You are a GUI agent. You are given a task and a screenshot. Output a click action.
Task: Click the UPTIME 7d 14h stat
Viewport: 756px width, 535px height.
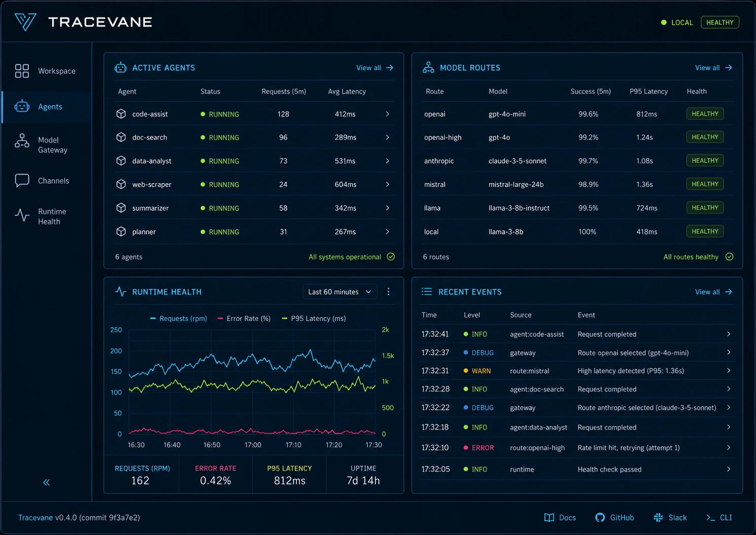[363, 475]
